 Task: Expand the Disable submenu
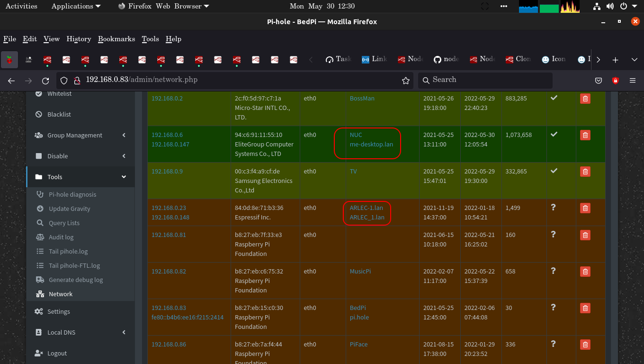tap(80, 156)
